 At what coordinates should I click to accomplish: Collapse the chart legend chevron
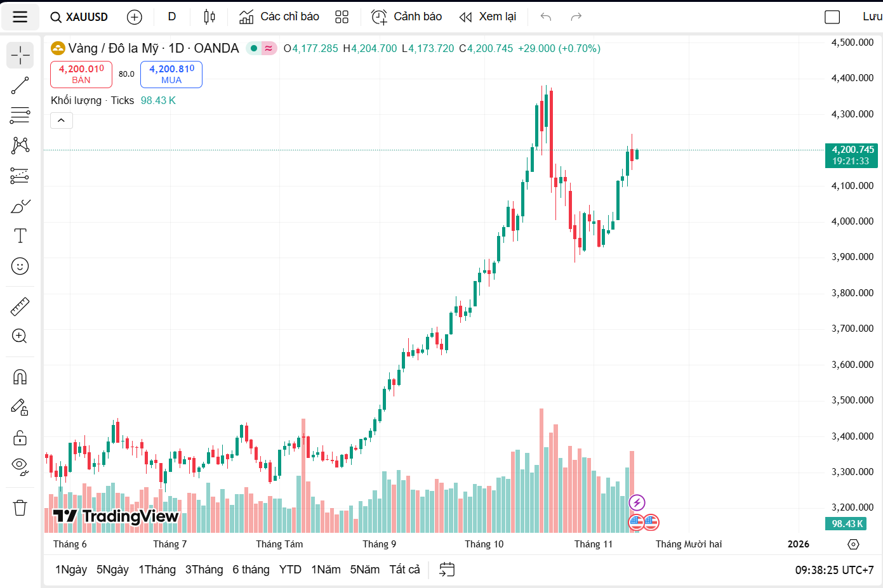click(61, 120)
